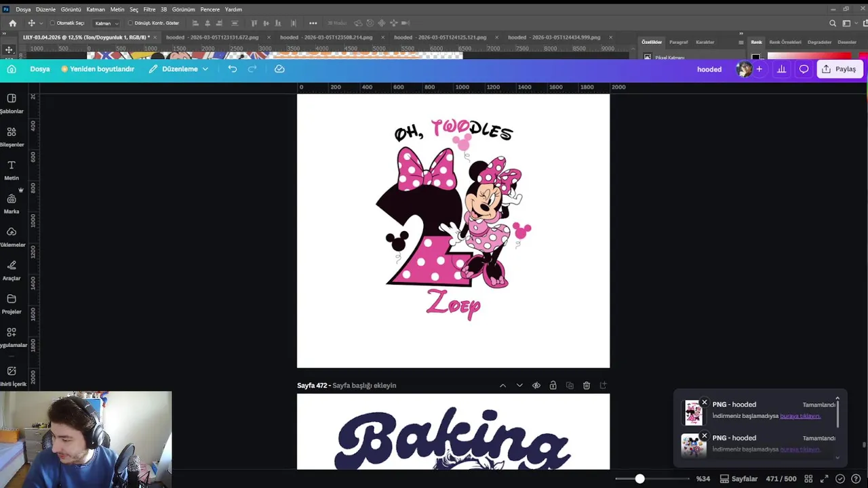This screenshot has height=488, width=868.
Task: Switch to the Paragraf panel tab
Action: tap(678, 42)
